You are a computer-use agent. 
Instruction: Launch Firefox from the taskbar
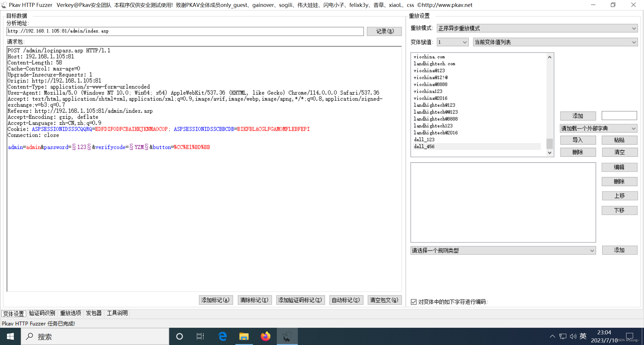pyautogui.click(x=265, y=336)
